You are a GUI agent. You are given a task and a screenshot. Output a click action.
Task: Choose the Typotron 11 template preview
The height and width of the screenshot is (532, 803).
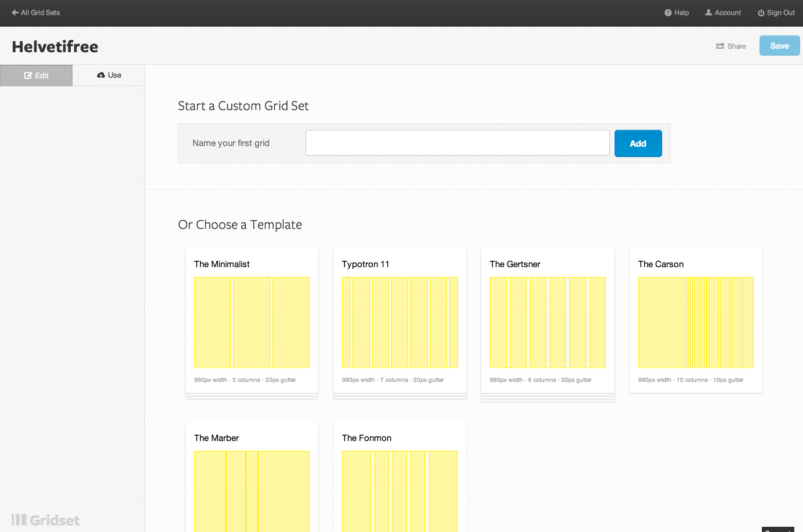click(x=399, y=322)
